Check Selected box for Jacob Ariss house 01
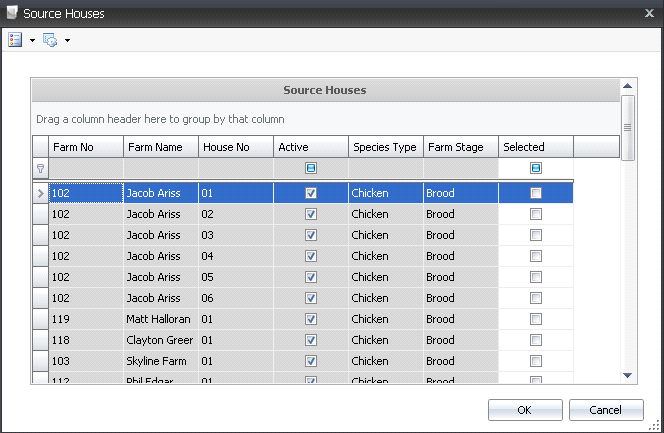The height and width of the screenshot is (433, 664). point(536,193)
